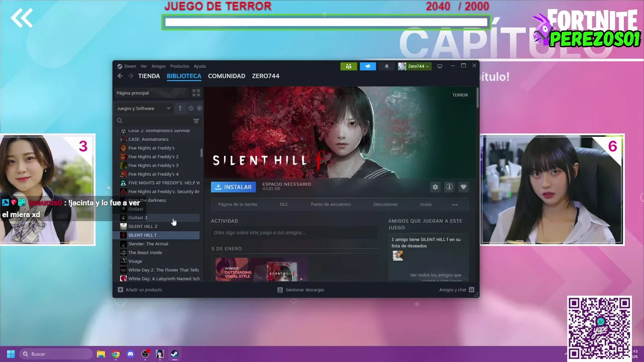Open Gestionar descargas

(x=301, y=290)
